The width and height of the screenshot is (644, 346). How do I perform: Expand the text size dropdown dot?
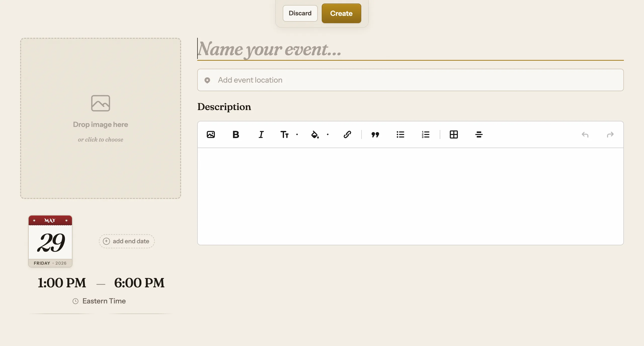(x=297, y=134)
